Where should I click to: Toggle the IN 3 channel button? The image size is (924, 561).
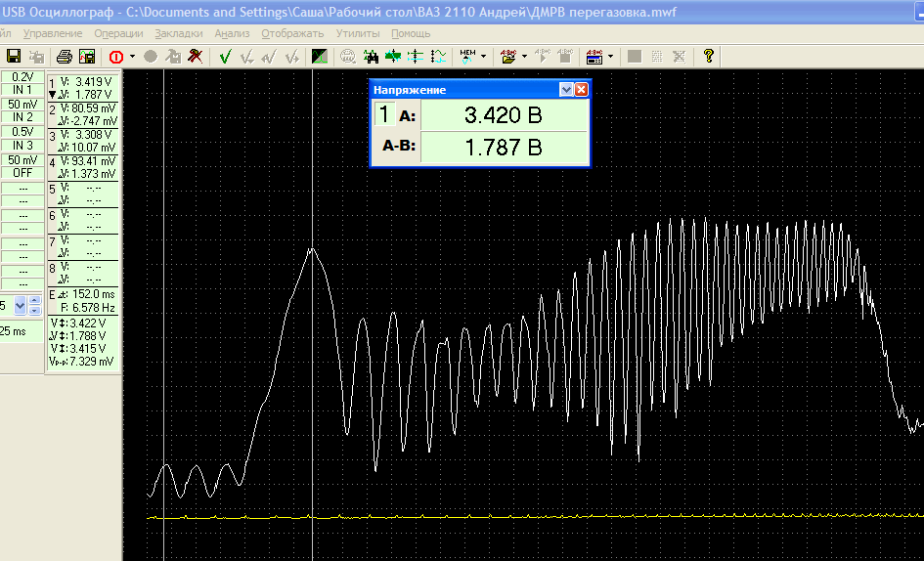(22, 146)
